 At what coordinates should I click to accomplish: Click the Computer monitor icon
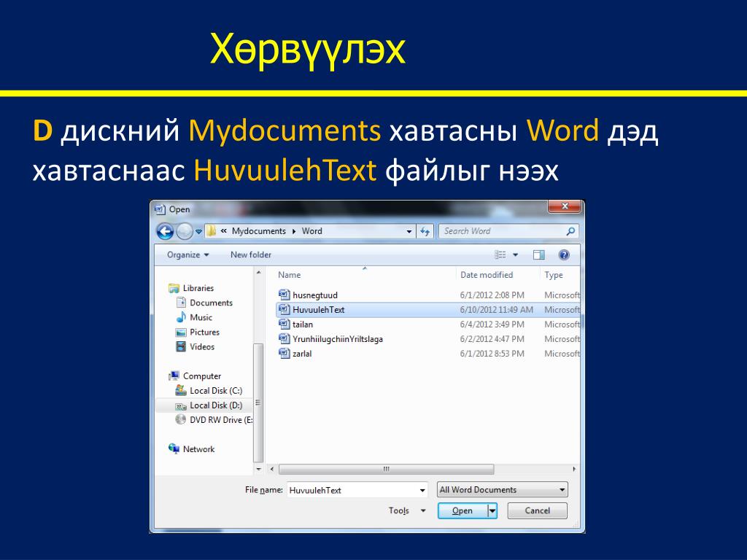point(174,376)
